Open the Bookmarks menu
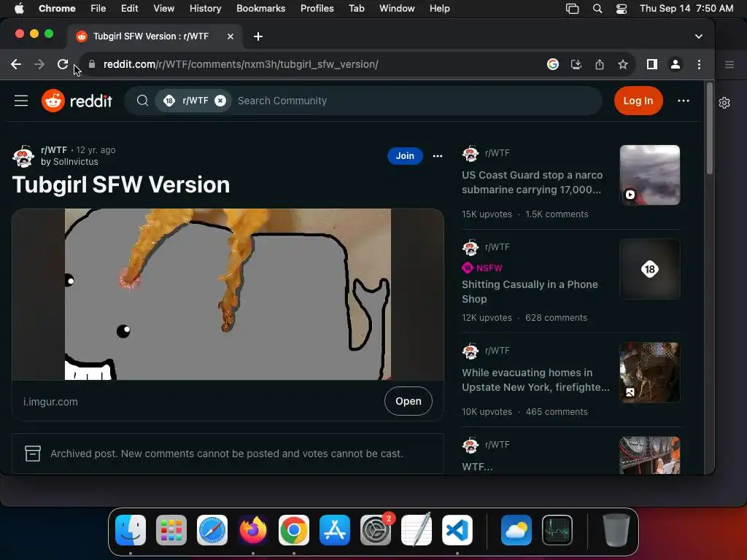 pos(260,8)
